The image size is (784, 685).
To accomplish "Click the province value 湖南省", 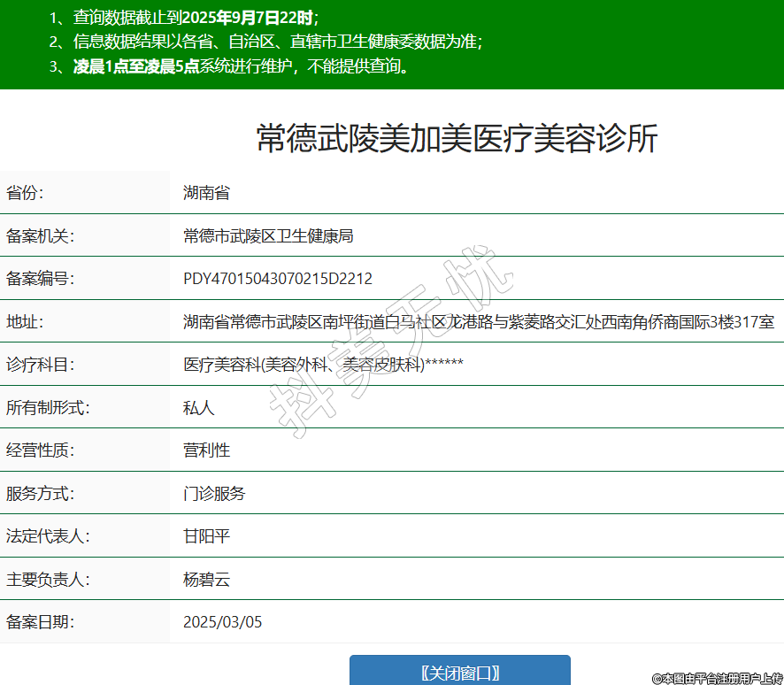I will click(x=206, y=193).
